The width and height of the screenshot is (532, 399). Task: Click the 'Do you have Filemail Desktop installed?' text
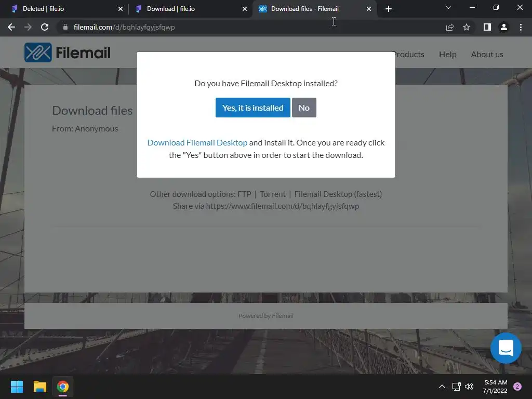point(266,84)
